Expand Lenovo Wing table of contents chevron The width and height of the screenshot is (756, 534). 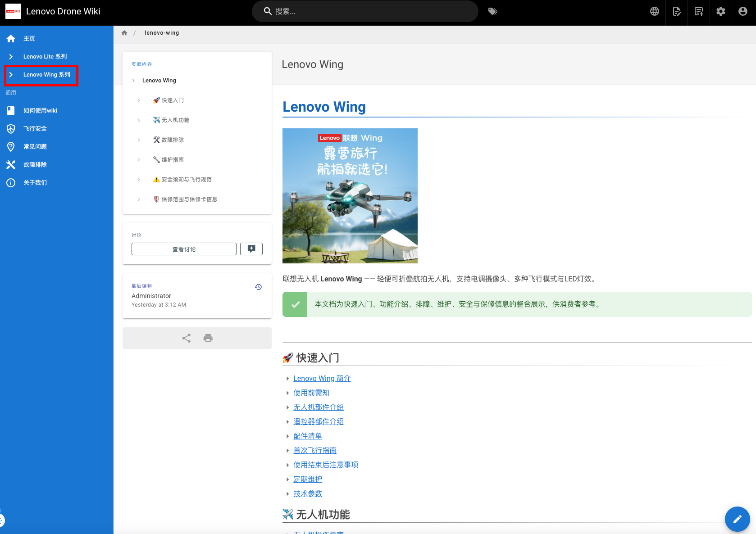point(133,81)
